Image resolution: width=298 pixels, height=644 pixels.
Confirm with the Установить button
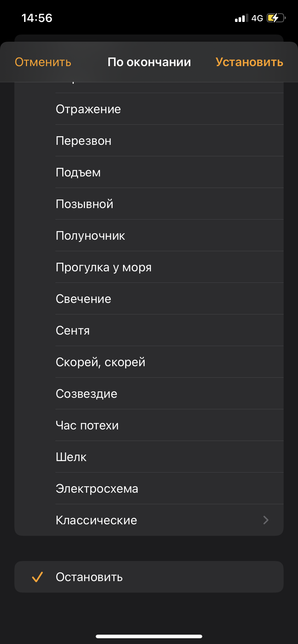point(249,62)
